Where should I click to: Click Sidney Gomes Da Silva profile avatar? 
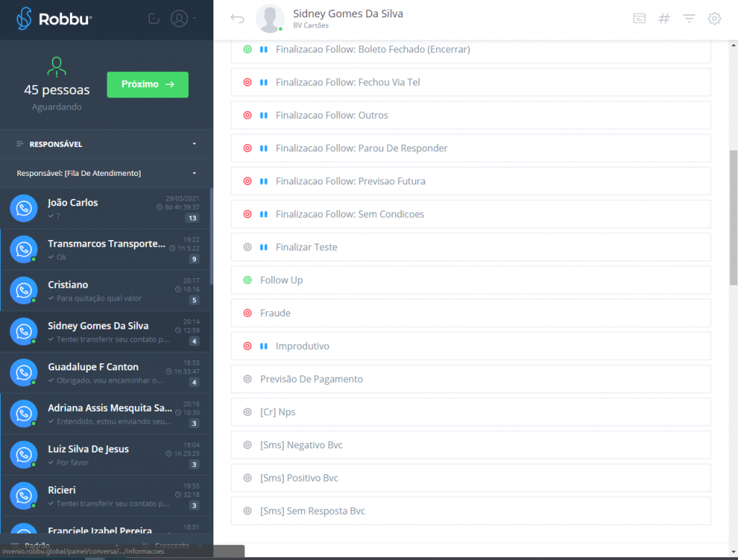pos(270,19)
